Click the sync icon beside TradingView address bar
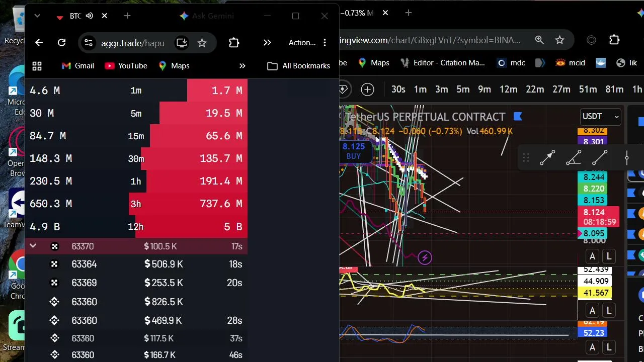Viewport: 644px width, 362px height. [x=592, y=40]
